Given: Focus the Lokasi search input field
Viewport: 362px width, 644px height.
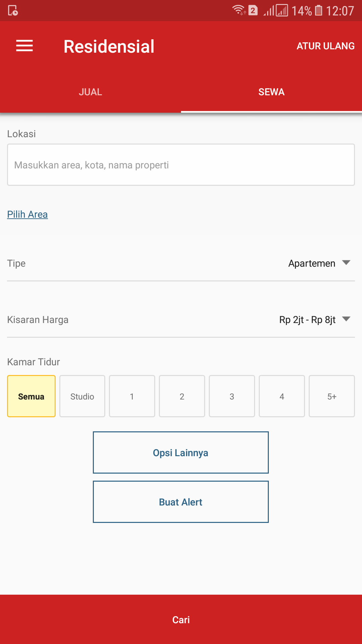Looking at the screenshot, I should pos(181,165).
